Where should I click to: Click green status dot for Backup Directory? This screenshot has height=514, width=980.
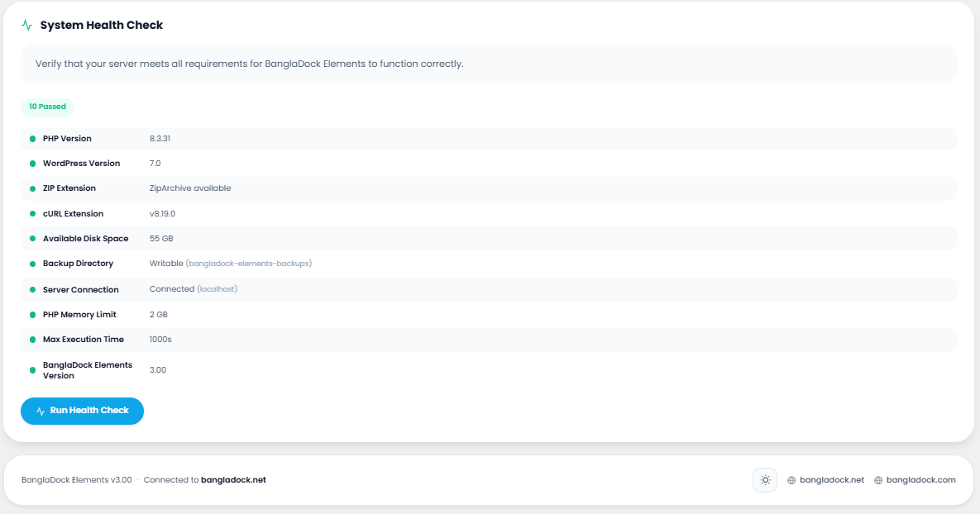click(x=32, y=264)
